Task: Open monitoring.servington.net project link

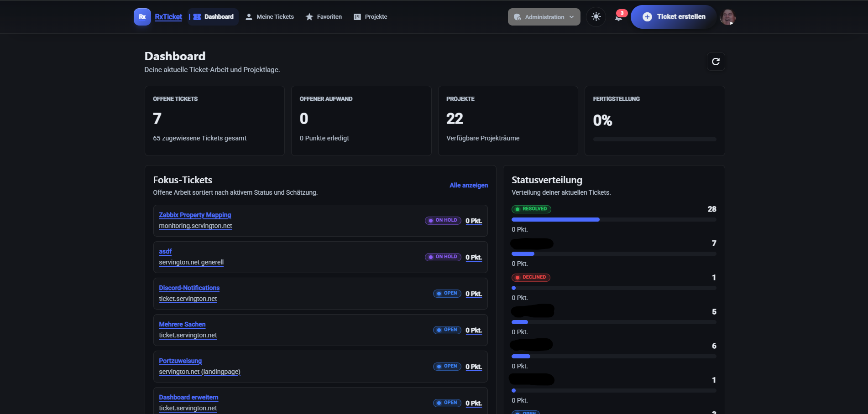Action: [x=195, y=226]
